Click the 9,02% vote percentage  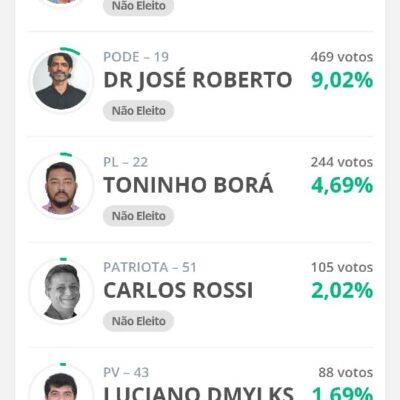tap(342, 80)
